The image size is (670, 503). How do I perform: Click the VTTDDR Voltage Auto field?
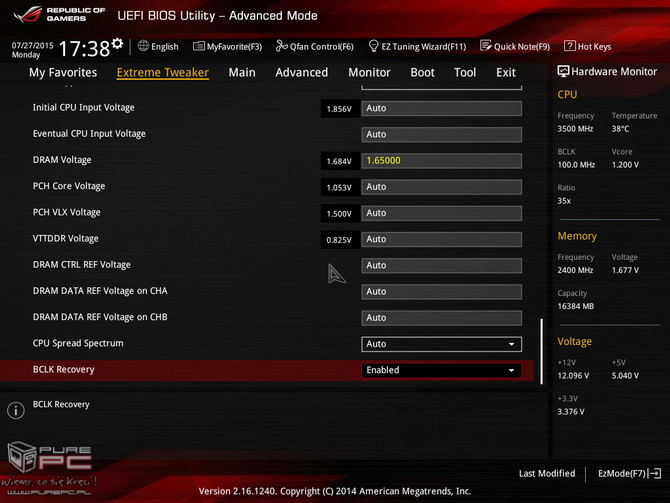coord(441,239)
